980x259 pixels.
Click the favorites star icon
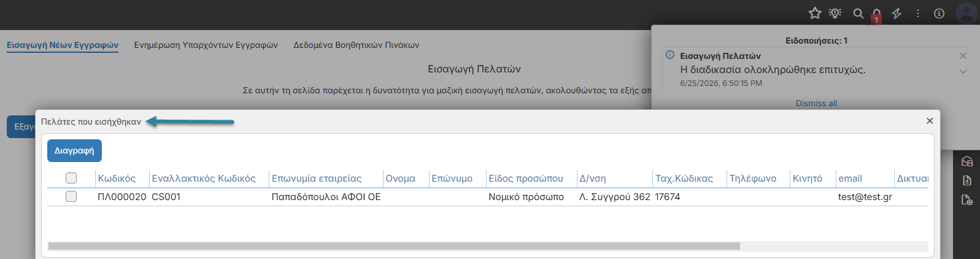point(815,13)
